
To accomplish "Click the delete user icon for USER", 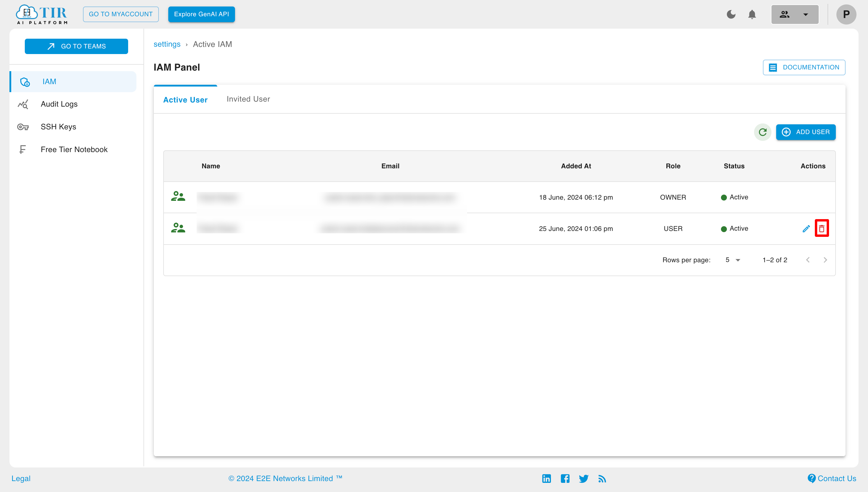I will pos(822,228).
